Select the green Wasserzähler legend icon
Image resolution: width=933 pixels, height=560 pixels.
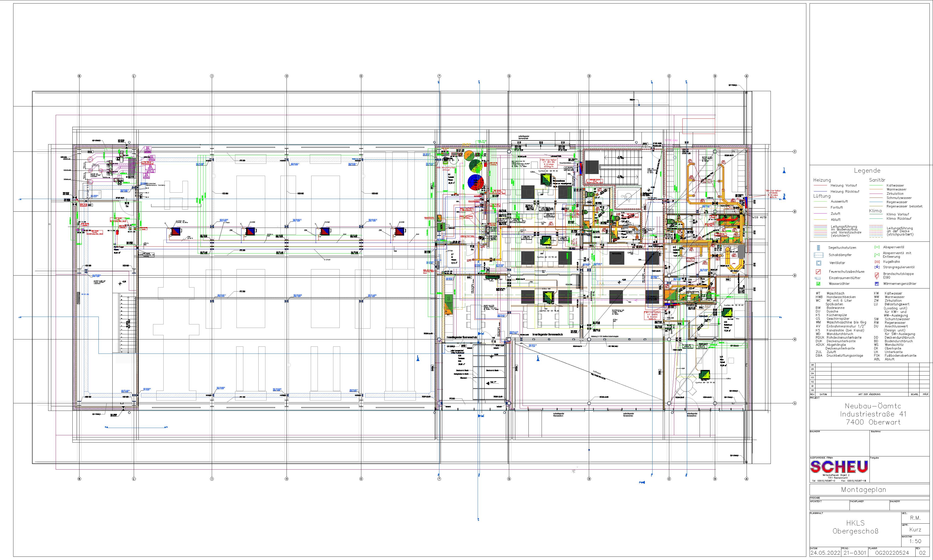[818, 283]
